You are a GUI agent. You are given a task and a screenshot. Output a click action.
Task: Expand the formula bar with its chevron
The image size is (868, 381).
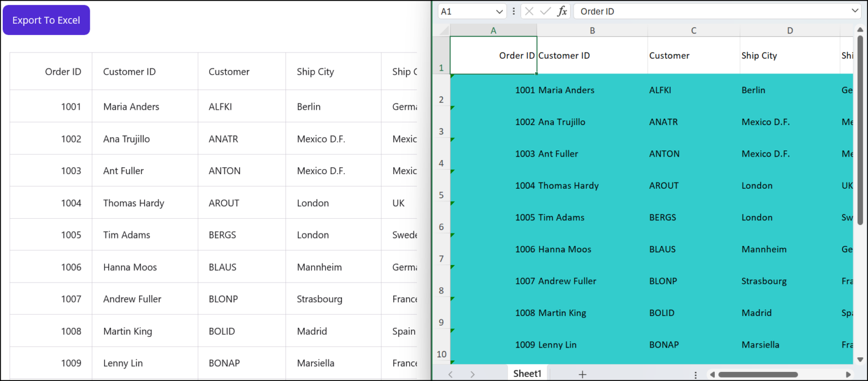[854, 11]
